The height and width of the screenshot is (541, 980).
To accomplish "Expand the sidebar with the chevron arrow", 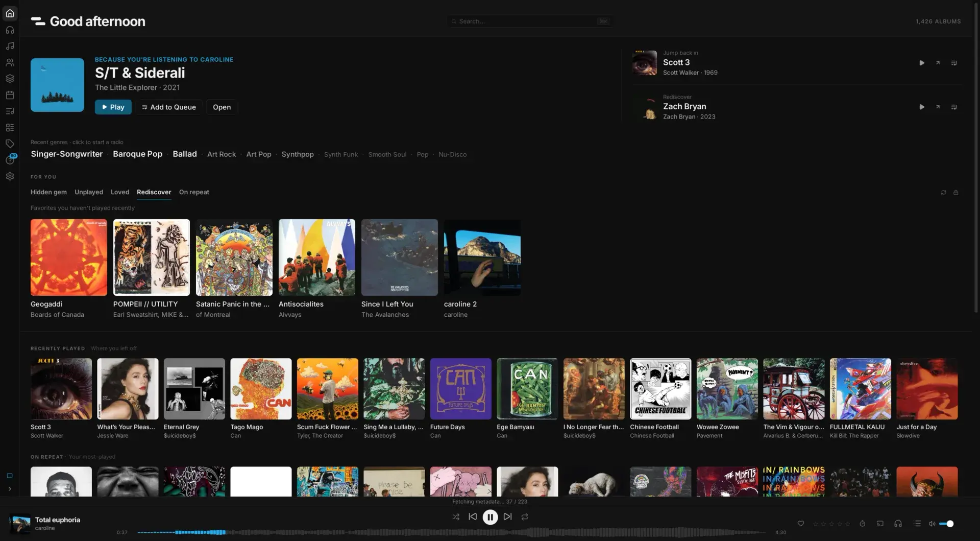I will tap(10, 489).
